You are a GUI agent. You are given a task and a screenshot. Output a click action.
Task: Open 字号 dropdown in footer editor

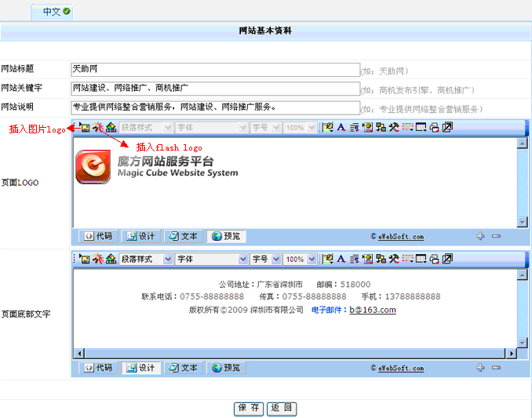pos(266,259)
